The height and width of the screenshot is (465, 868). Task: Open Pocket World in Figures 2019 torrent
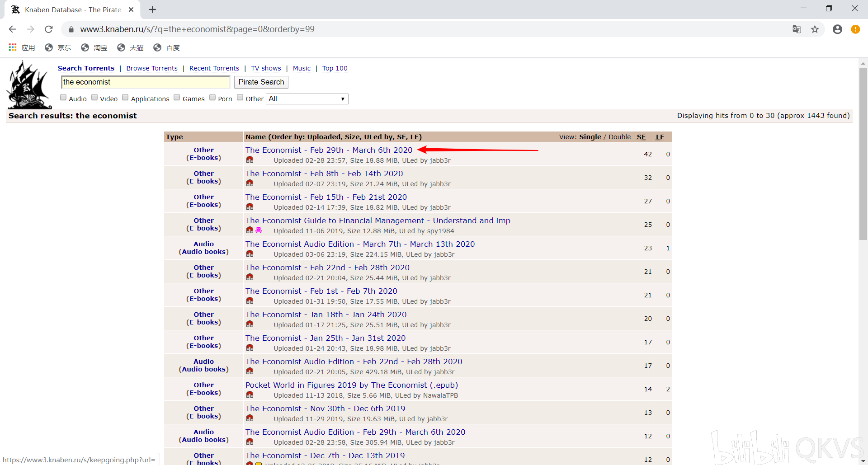tap(352, 385)
